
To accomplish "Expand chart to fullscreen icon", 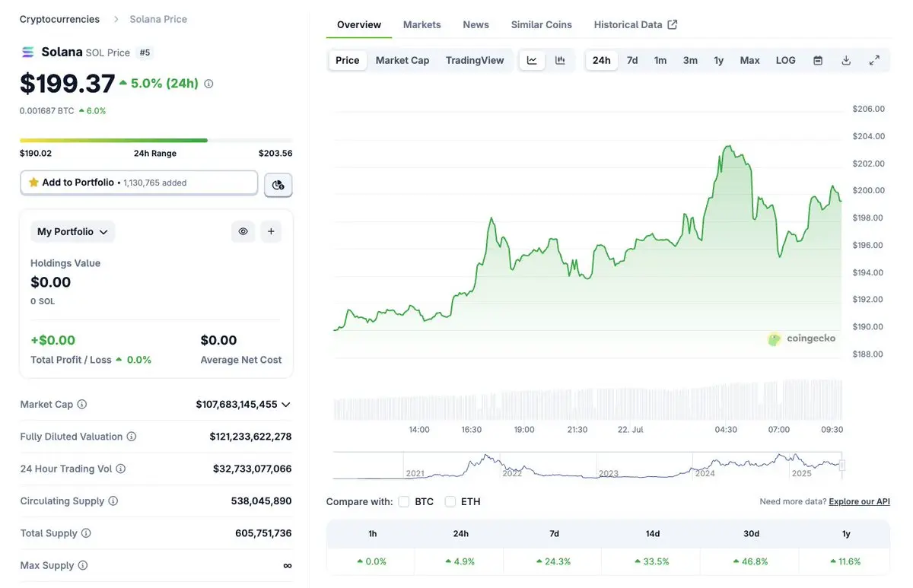I will 874,60.
